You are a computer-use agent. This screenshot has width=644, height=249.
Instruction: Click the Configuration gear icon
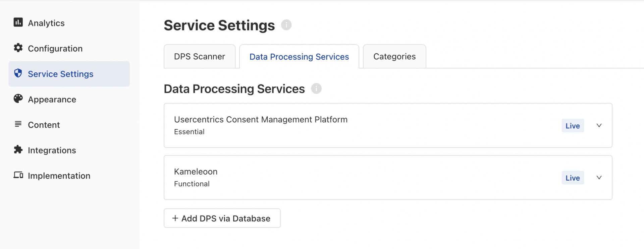(18, 48)
